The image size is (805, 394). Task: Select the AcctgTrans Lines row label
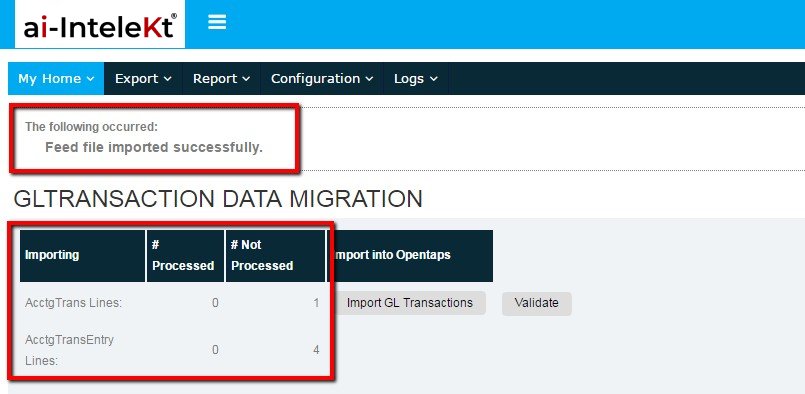click(x=73, y=303)
